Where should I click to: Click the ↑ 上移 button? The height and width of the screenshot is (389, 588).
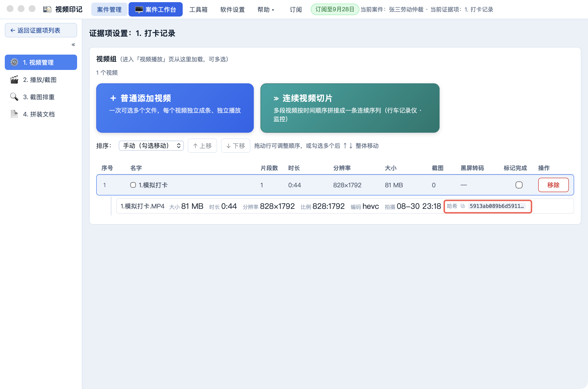coord(202,146)
